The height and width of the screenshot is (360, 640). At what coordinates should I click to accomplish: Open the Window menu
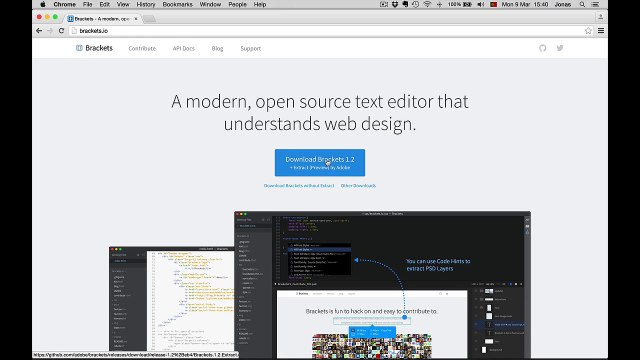coord(210,4)
